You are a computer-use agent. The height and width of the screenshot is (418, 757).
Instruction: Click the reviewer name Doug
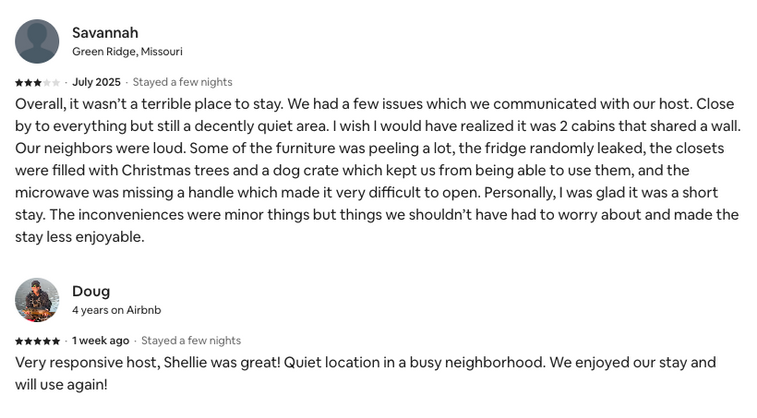91,291
